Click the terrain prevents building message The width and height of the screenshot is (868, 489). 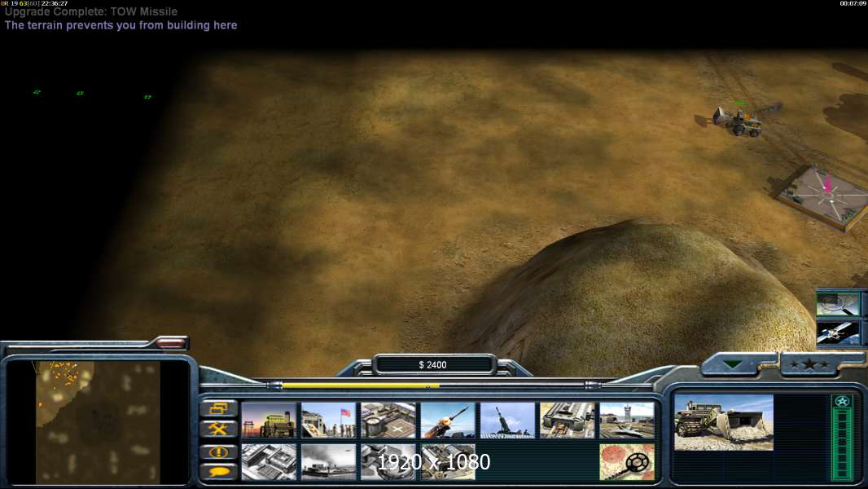click(x=121, y=25)
